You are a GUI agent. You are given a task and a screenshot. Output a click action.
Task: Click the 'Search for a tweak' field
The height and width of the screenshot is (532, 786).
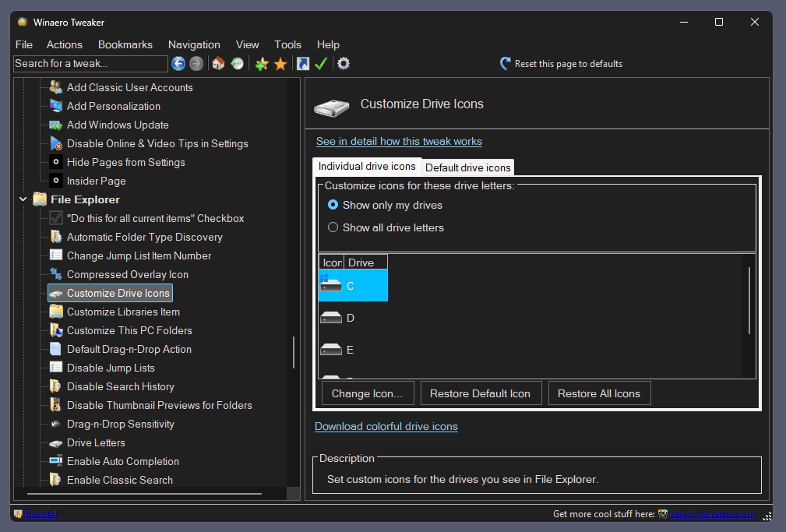(90, 64)
